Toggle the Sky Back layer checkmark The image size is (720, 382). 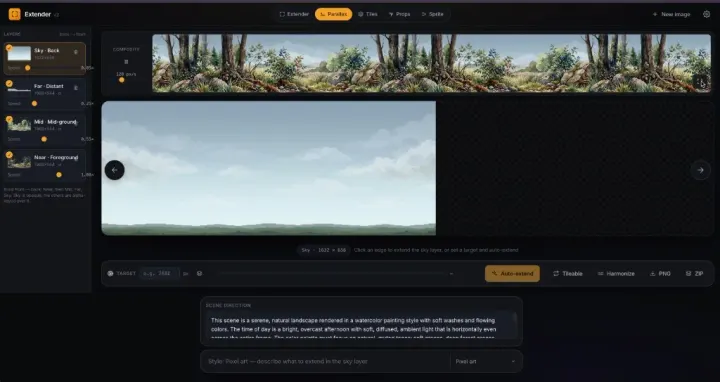click(x=9, y=47)
